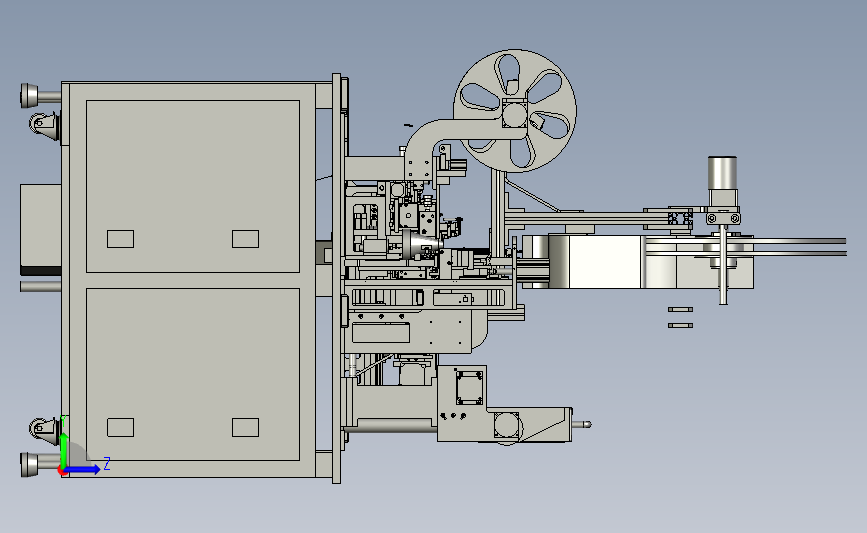
Task: Click the green Y axis arrow of the triad
Action: (64, 451)
